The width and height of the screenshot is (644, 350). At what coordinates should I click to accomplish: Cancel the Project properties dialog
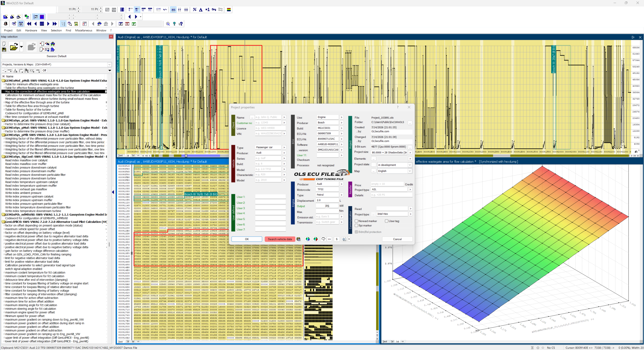(397, 239)
